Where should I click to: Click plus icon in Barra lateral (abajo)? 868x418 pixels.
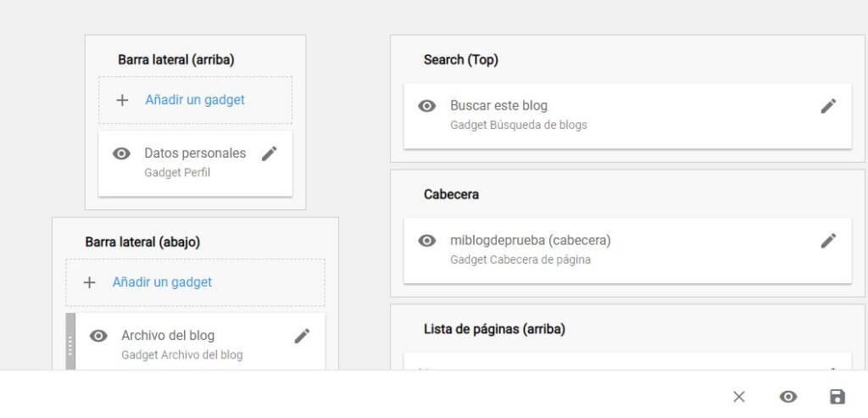coord(90,282)
